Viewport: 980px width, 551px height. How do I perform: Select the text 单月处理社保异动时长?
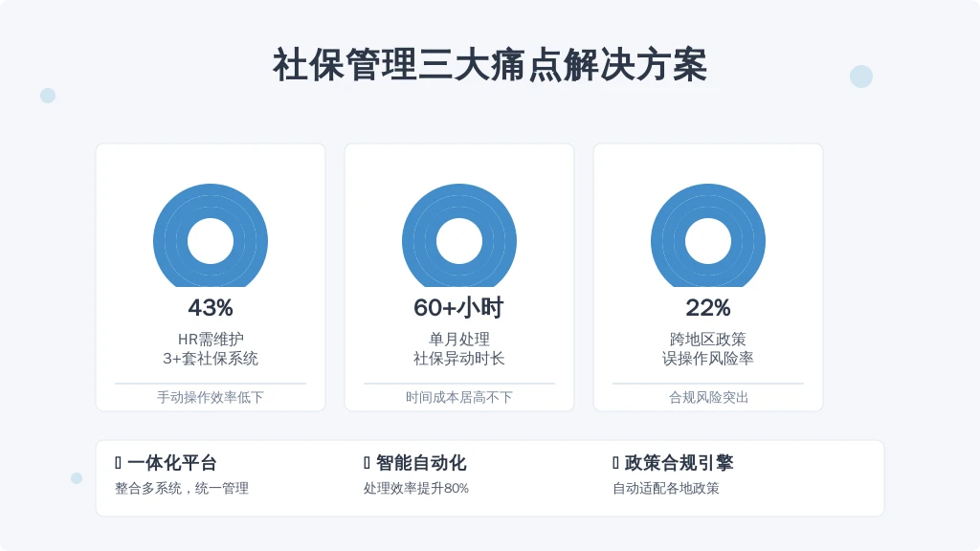click(x=459, y=348)
